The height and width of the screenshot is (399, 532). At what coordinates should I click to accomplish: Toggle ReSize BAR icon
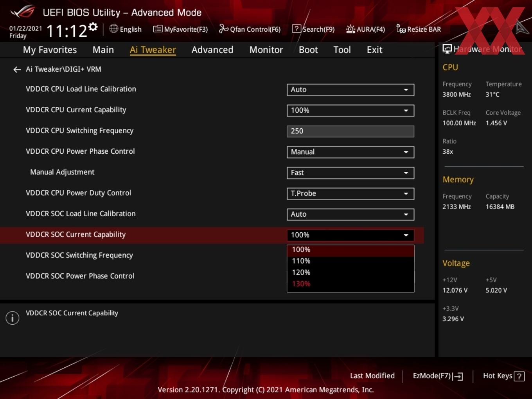coord(401,29)
